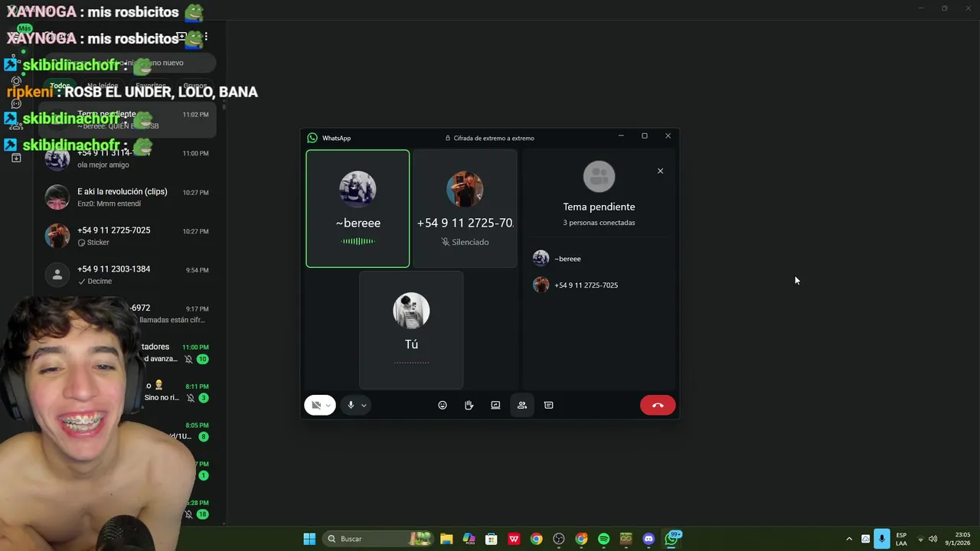Open File Explorer from taskbar
Image resolution: width=980 pixels, height=551 pixels.
coord(446,539)
